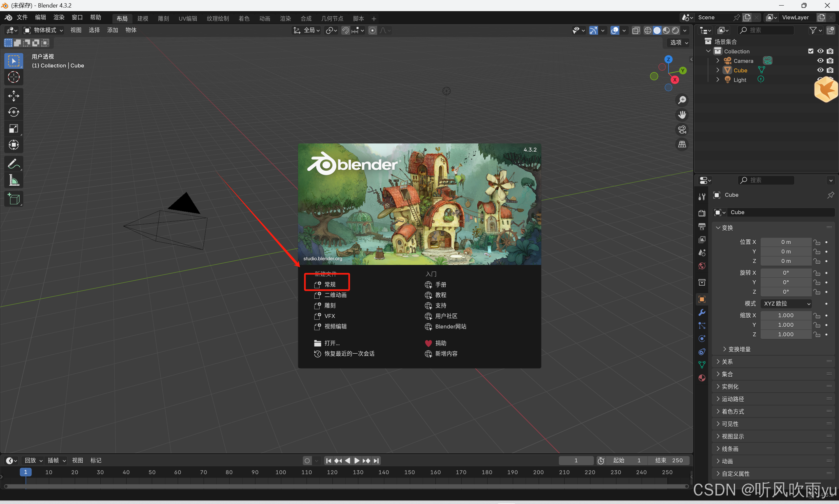Expand the 关系 panel
The image size is (839, 504).
(727, 362)
